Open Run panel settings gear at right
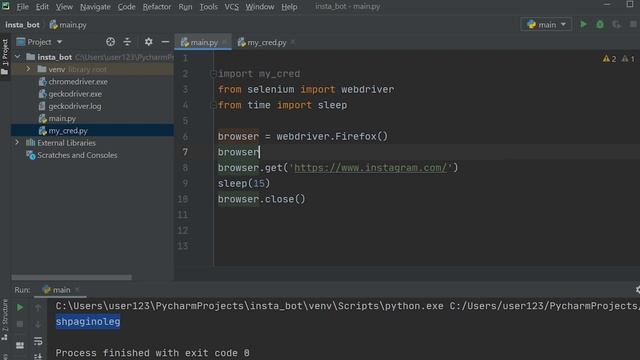This screenshot has height=360, width=640. point(637,290)
